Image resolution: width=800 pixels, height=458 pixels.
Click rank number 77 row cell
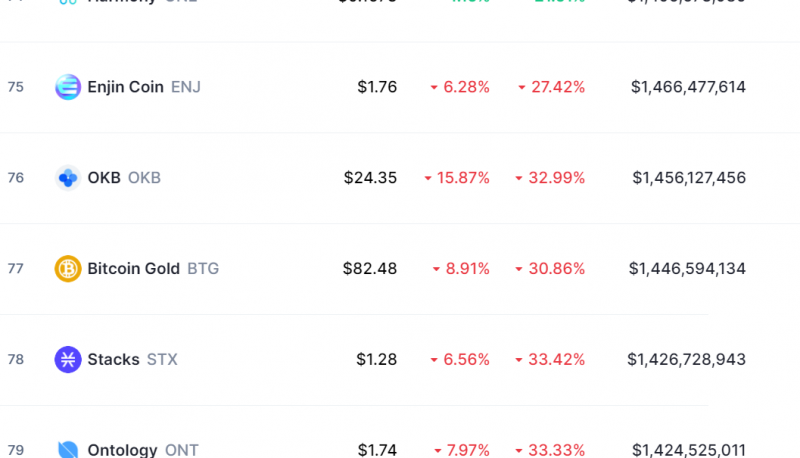16,268
